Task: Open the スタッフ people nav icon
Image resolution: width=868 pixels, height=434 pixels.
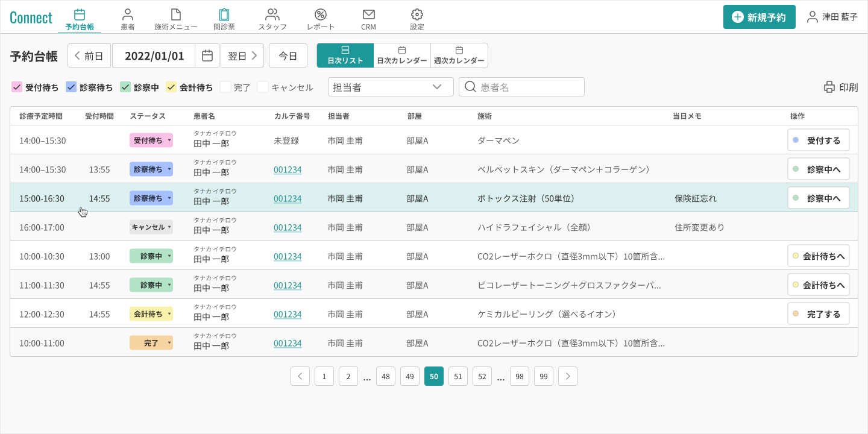Action: pos(272,14)
